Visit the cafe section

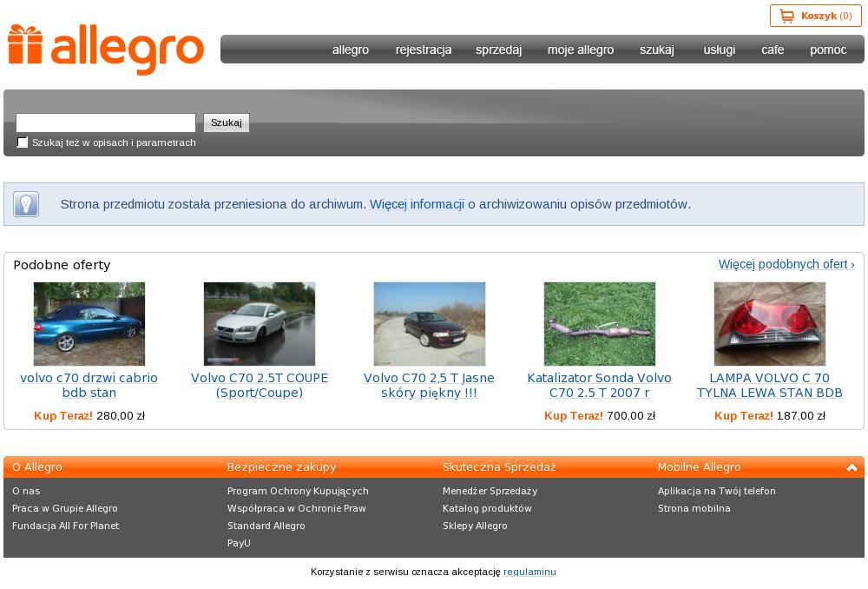773,50
